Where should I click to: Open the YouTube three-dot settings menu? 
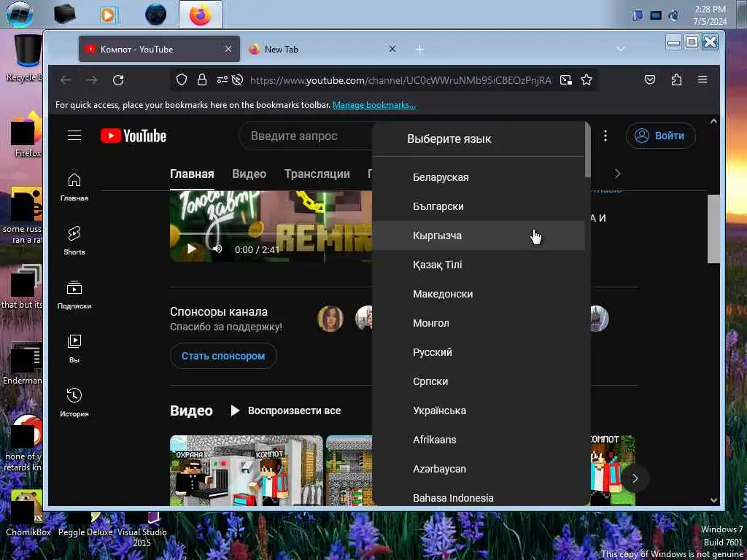point(605,136)
